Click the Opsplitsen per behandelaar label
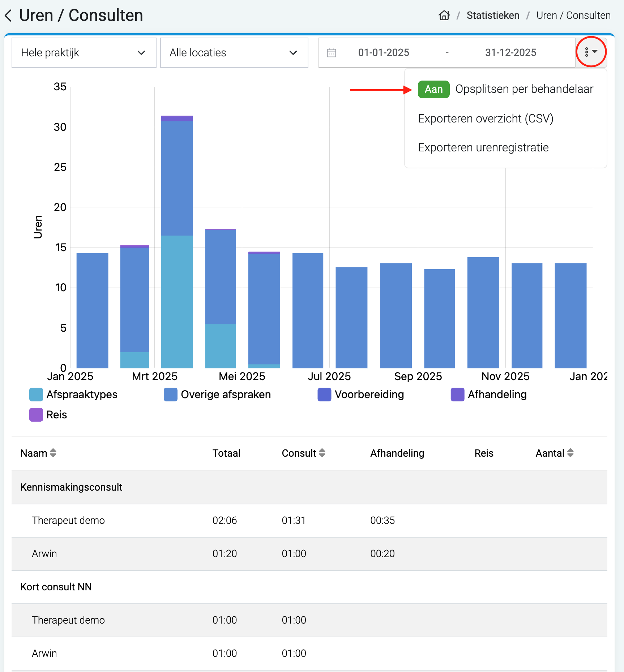 524,89
